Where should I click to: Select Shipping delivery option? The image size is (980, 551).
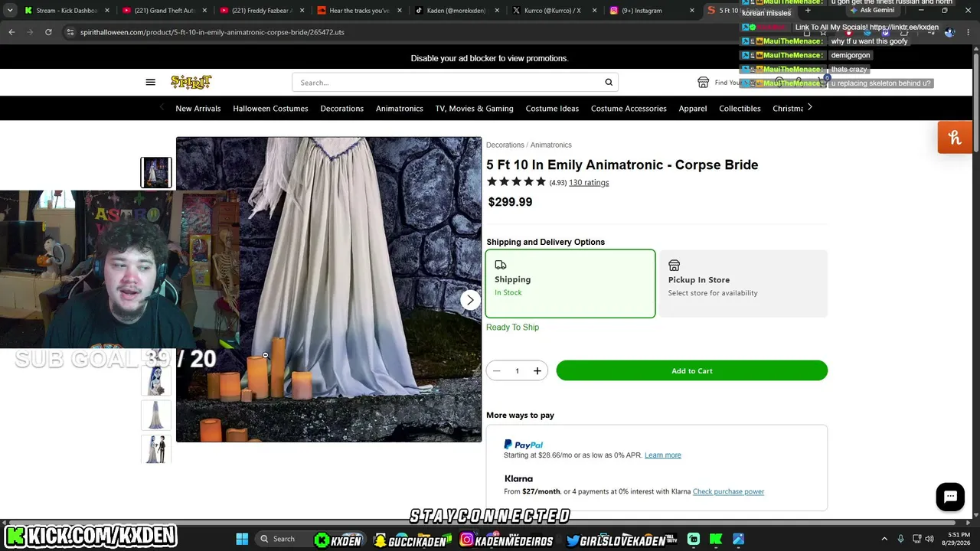(570, 283)
